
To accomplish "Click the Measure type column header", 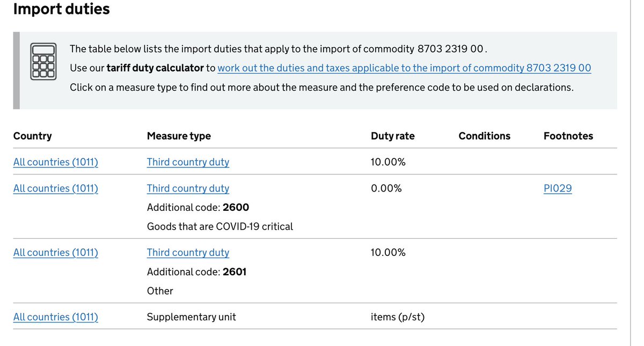I will click(x=179, y=136).
